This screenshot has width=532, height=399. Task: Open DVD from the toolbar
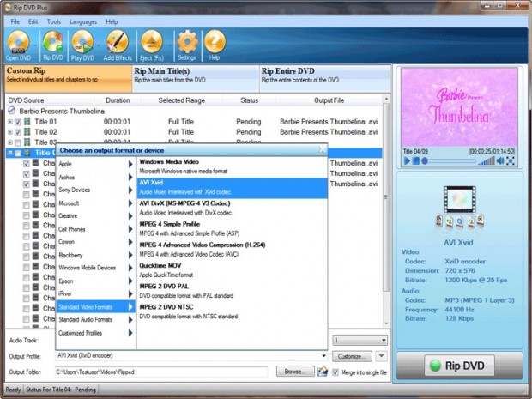(18, 45)
